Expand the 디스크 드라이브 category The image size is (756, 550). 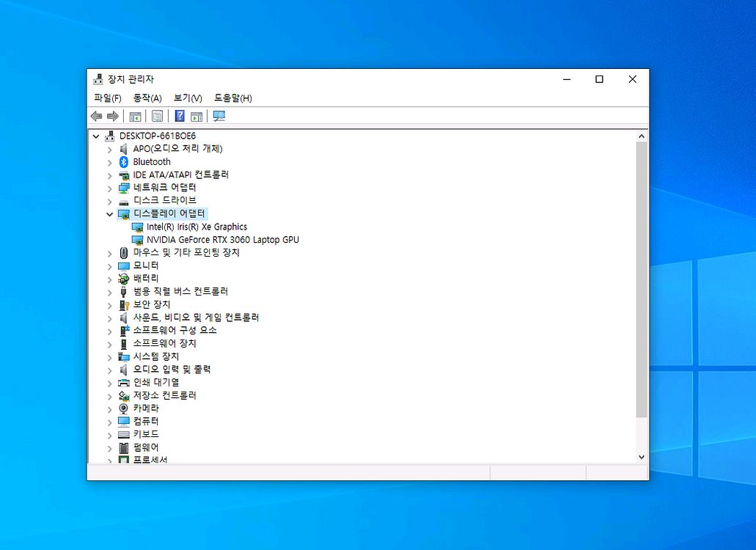pos(110,202)
